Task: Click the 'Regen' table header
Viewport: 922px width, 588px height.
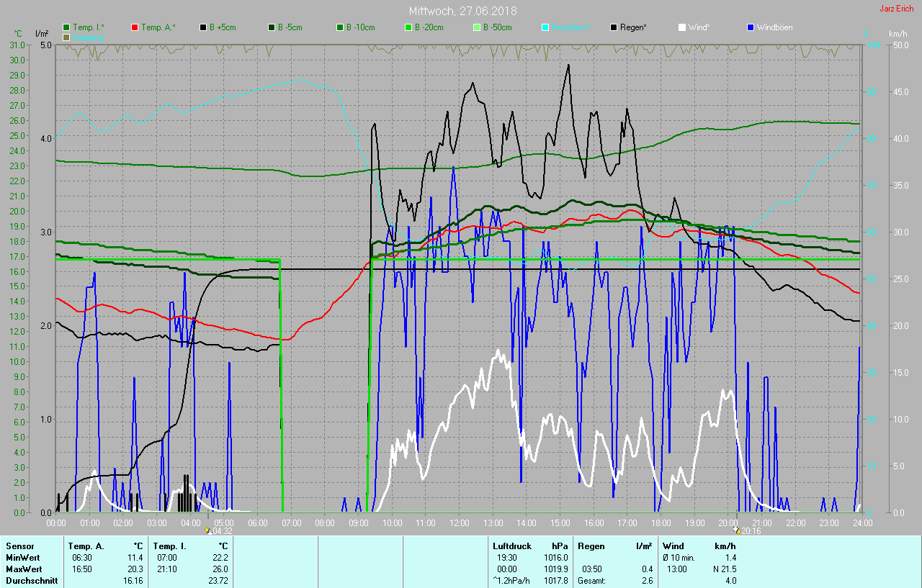Action: pos(591,546)
